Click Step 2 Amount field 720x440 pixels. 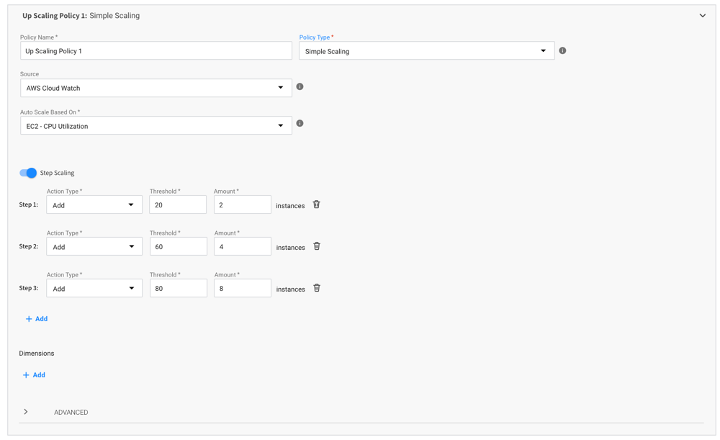point(242,246)
